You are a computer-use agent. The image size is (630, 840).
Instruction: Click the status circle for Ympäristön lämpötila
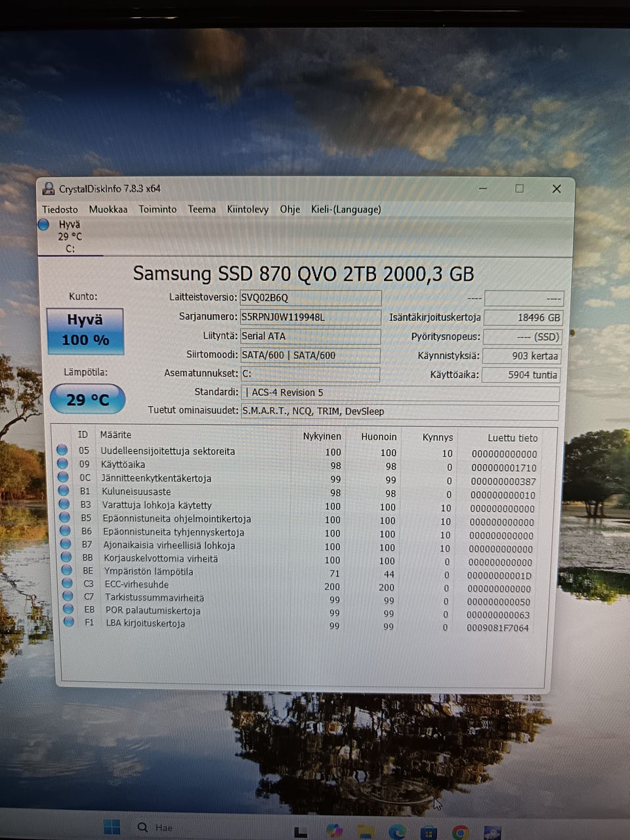pyautogui.click(x=67, y=570)
